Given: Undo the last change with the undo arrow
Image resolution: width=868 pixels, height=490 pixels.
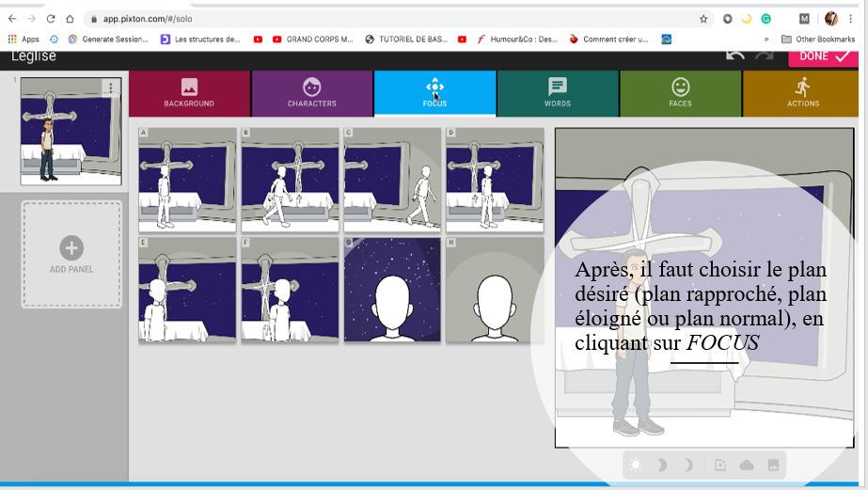Looking at the screenshot, I should tap(734, 56).
